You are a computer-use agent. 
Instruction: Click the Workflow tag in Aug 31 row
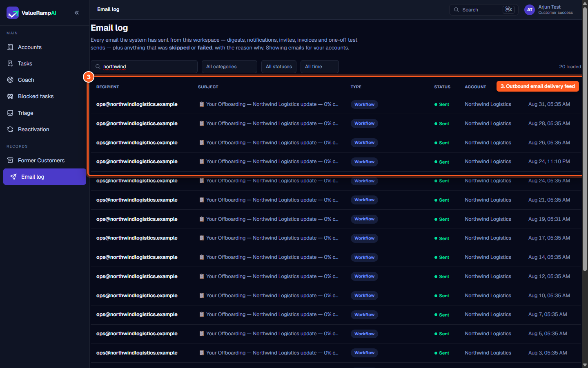pos(364,104)
